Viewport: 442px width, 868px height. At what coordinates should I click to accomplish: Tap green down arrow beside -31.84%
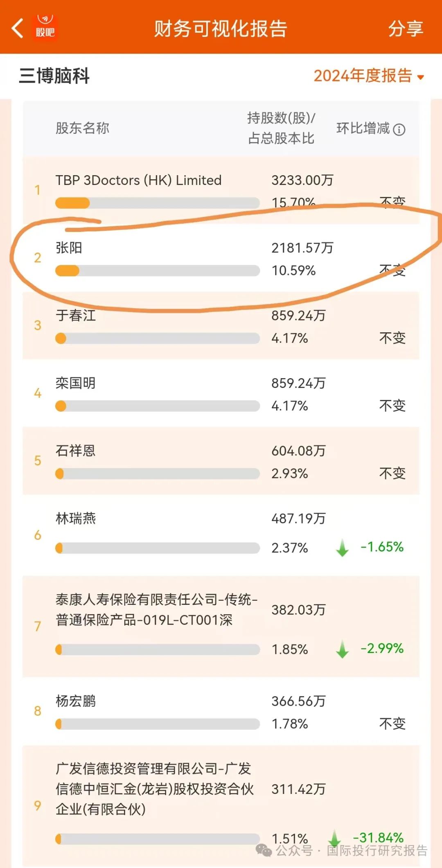coord(334,837)
